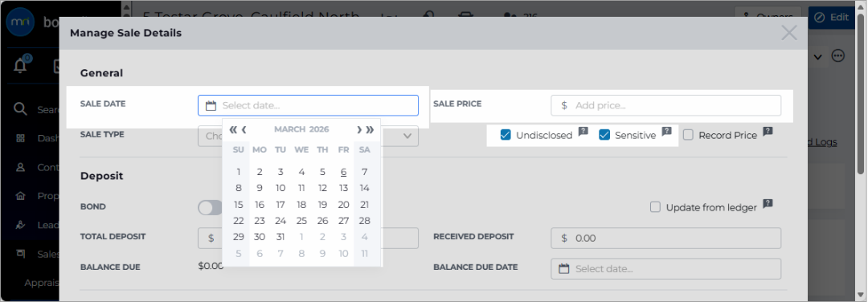Select March 6 in the calendar

click(344, 172)
